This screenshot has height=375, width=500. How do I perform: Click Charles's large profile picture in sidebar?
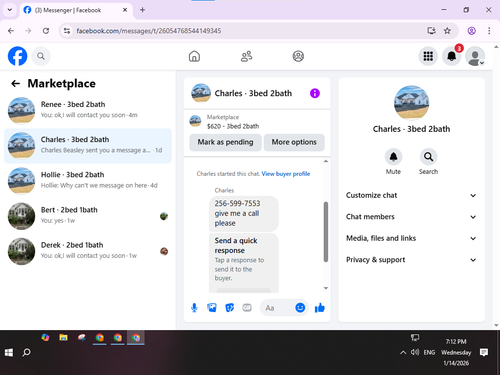click(411, 103)
